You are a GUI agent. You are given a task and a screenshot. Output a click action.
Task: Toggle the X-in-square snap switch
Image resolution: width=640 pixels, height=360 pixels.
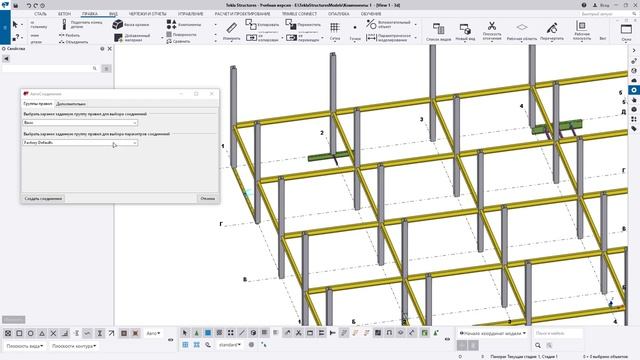(x=8, y=333)
